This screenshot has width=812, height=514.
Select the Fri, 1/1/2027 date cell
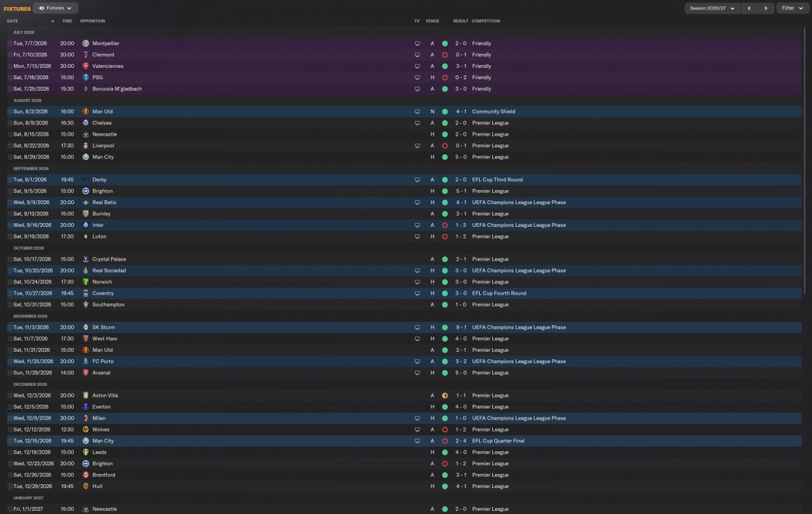pos(29,510)
